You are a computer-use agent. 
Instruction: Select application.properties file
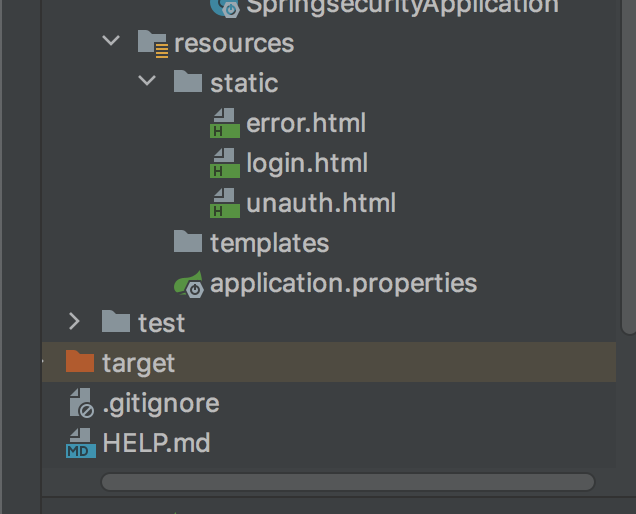pos(343,284)
